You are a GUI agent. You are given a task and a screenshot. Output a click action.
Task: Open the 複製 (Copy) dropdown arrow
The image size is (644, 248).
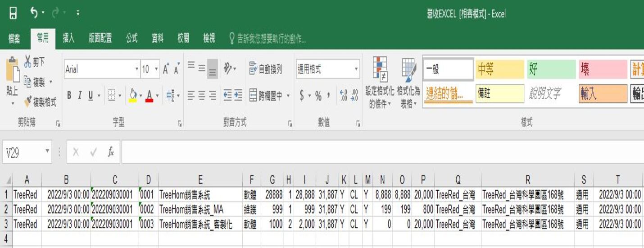[x=51, y=82]
